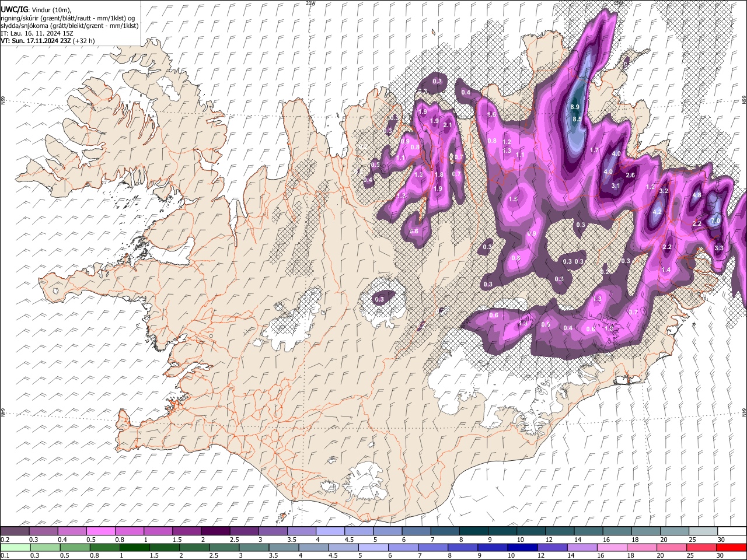Select the top legend swatch labeled 2
Screen dimensions: 747x560
215,531
